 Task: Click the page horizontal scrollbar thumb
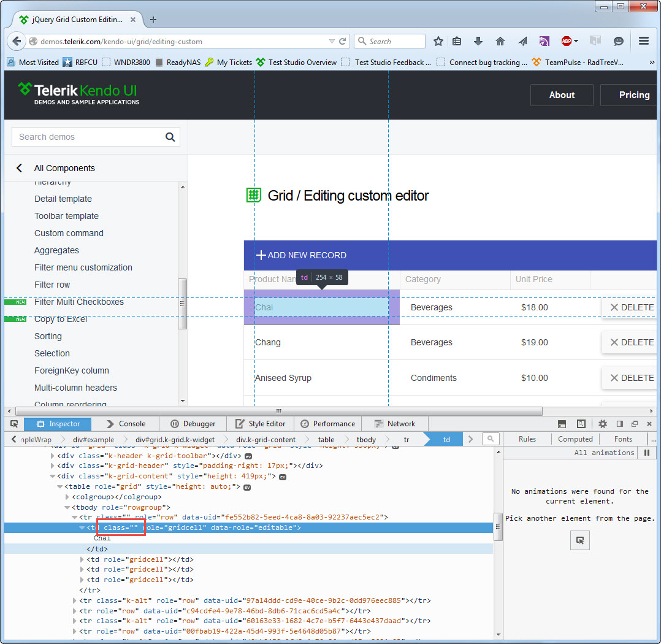click(278, 411)
